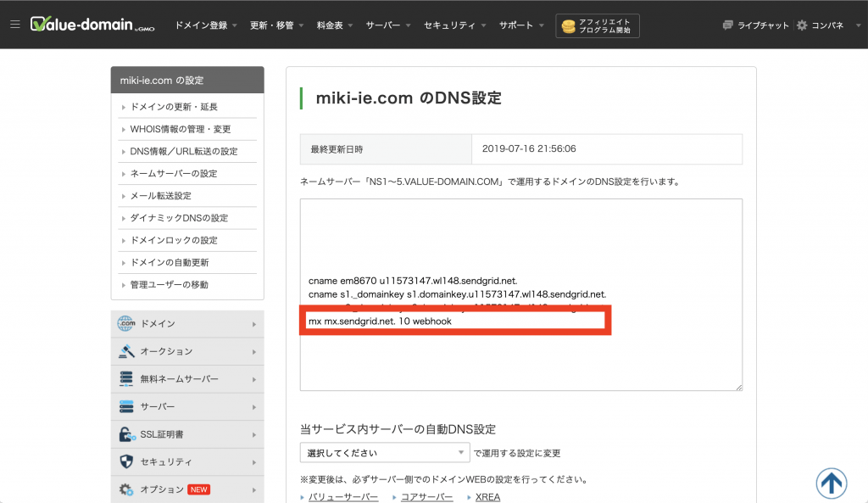Click the auction gavel icon
The height and width of the screenshot is (503, 868).
126,351
